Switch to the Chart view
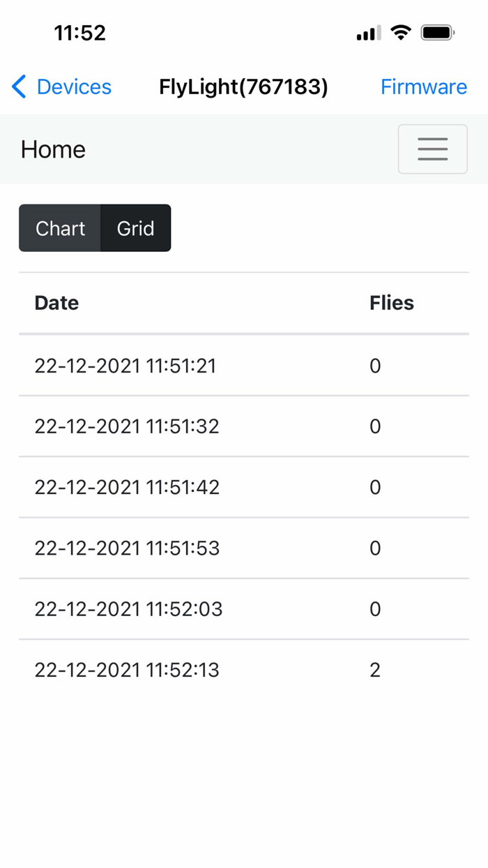 click(60, 228)
